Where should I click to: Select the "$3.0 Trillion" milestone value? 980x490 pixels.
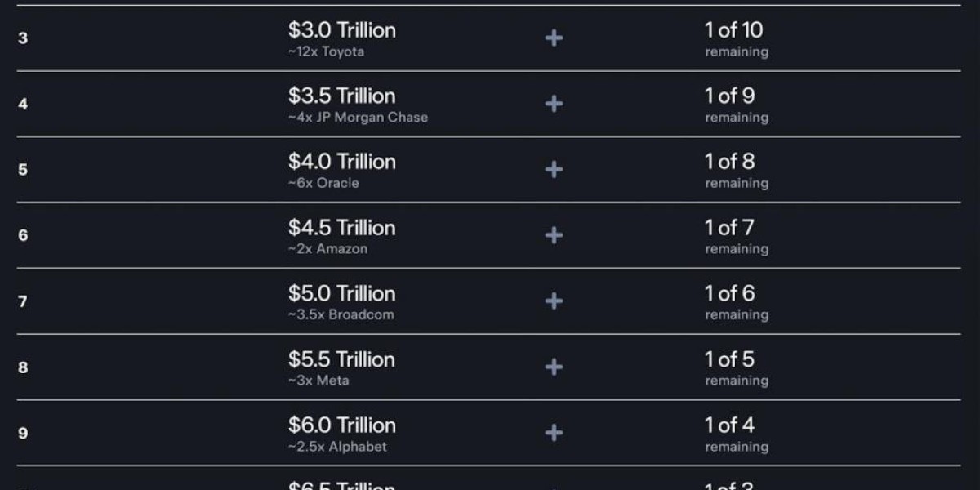(341, 30)
